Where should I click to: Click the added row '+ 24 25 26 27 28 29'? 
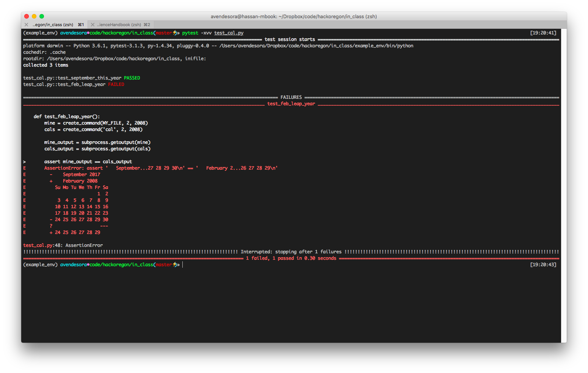tap(75, 233)
